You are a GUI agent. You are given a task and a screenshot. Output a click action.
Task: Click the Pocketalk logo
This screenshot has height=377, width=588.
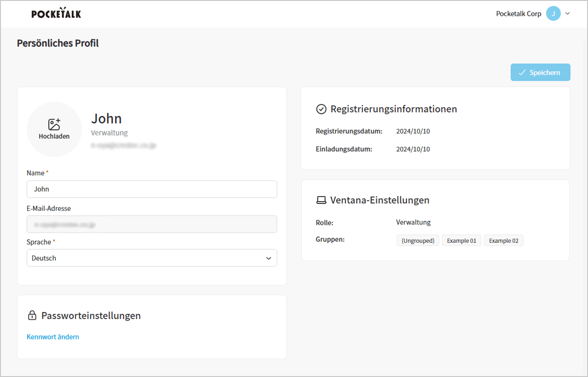tap(56, 13)
